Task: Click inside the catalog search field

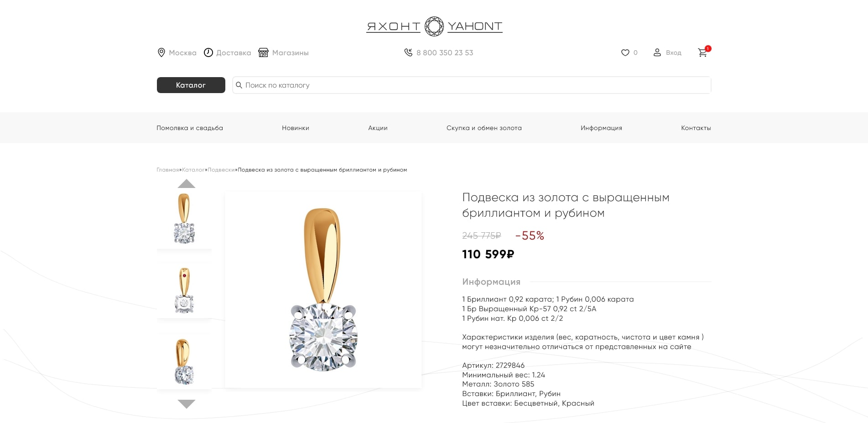Action: pyautogui.click(x=456, y=85)
